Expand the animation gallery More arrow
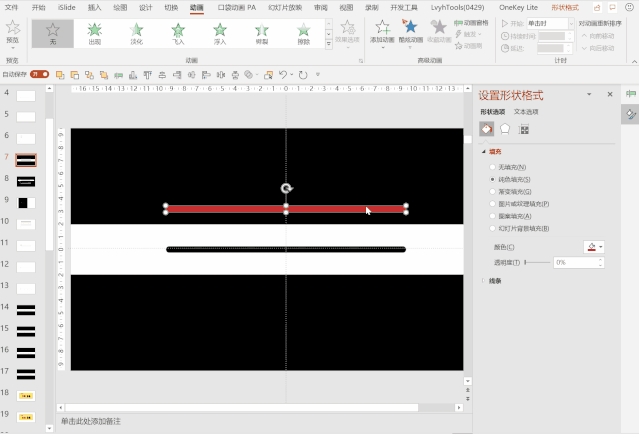Screen dimensions: 639x434 (x=328, y=44)
